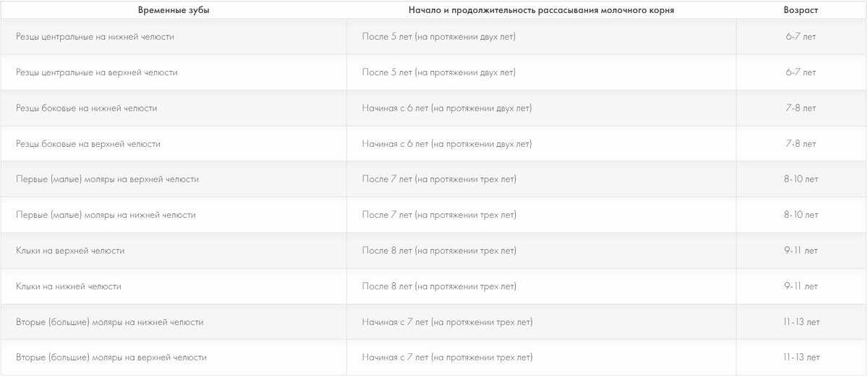Click age '6-7 лет' for lower central incisors
The width and height of the screenshot is (868, 377).
[801, 37]
